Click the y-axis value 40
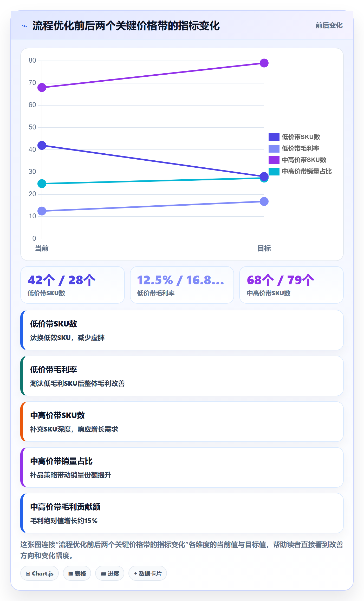This screenshot has width=364, height=601. (32, 149)
